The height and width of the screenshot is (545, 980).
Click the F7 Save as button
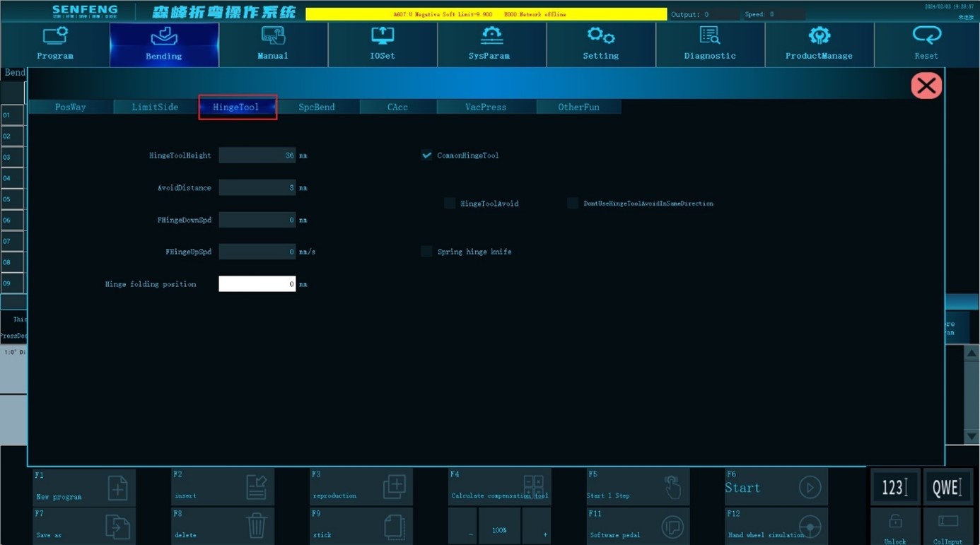click(83, 526)
